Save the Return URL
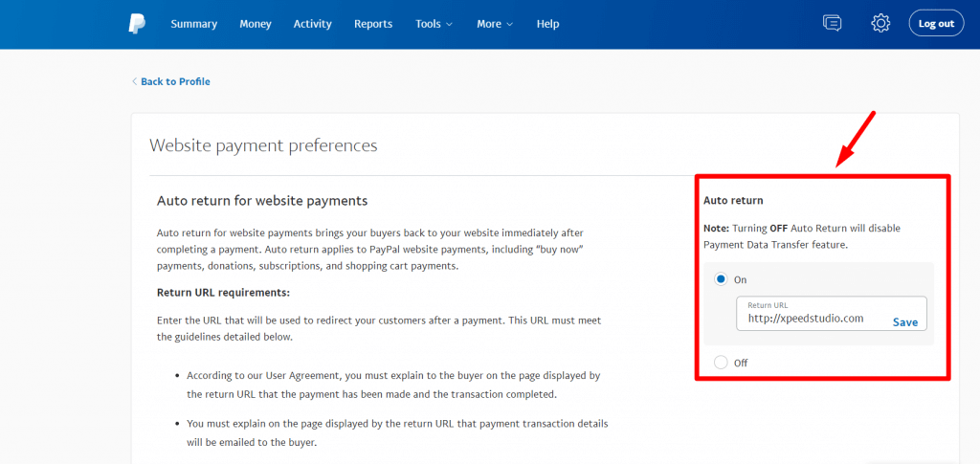Screen dimensions: 980x464 coord(905,322)
